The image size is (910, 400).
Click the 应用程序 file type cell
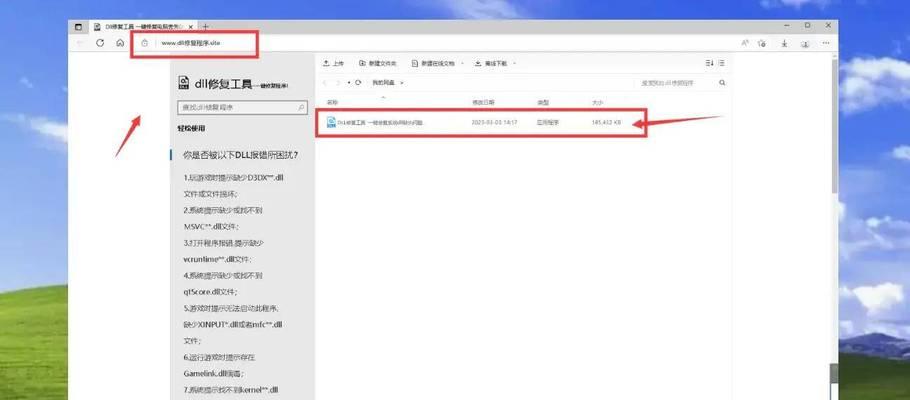click(548, 122)
